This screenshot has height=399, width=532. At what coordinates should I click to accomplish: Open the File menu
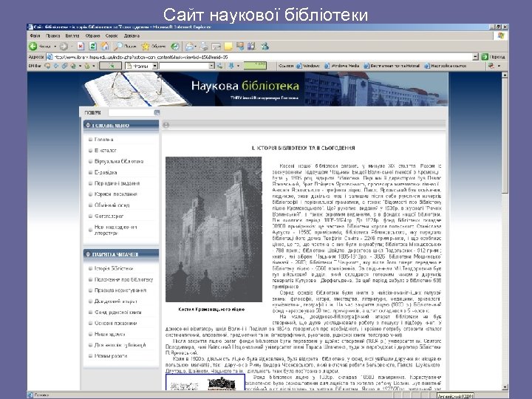(x=35, y=35)
